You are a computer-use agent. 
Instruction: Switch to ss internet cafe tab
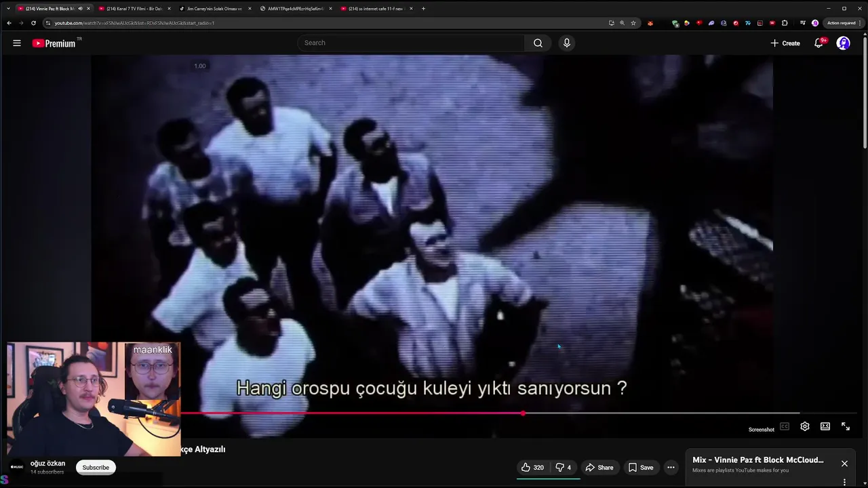coord(375,8)
